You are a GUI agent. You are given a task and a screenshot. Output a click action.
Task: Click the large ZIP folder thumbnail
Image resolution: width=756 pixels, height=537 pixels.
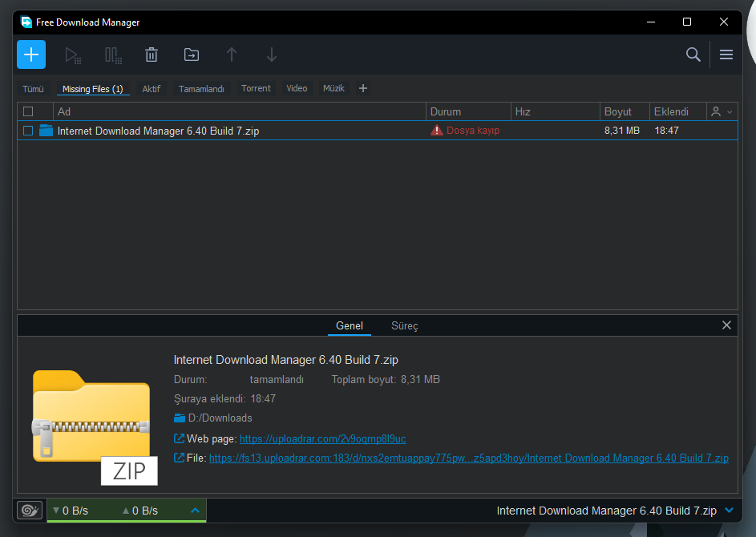(x=95, y=427)
